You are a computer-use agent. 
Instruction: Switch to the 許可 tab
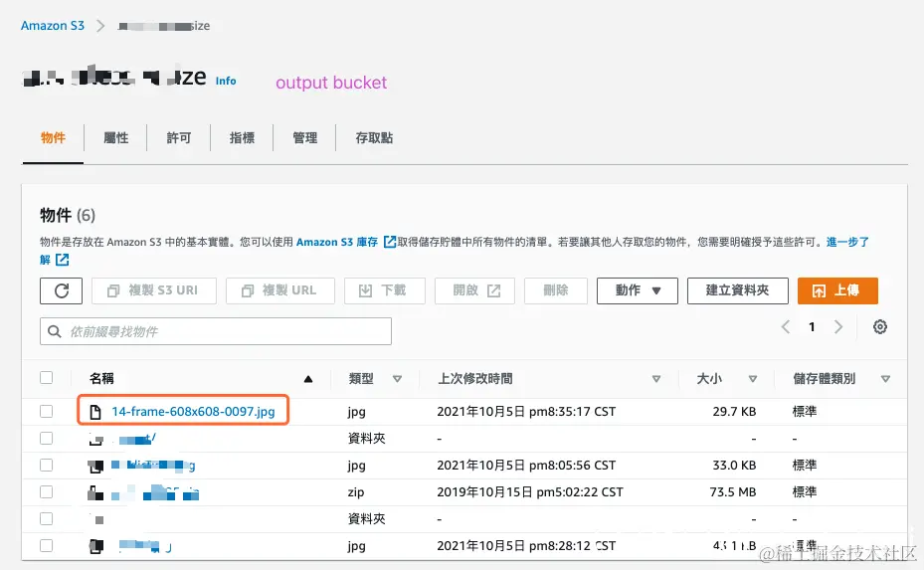(x=179, y=138)
